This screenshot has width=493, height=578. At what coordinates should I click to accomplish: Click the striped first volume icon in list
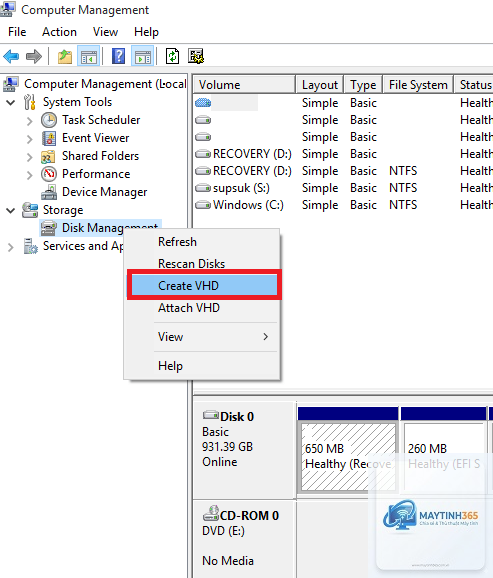pos(203,103)
